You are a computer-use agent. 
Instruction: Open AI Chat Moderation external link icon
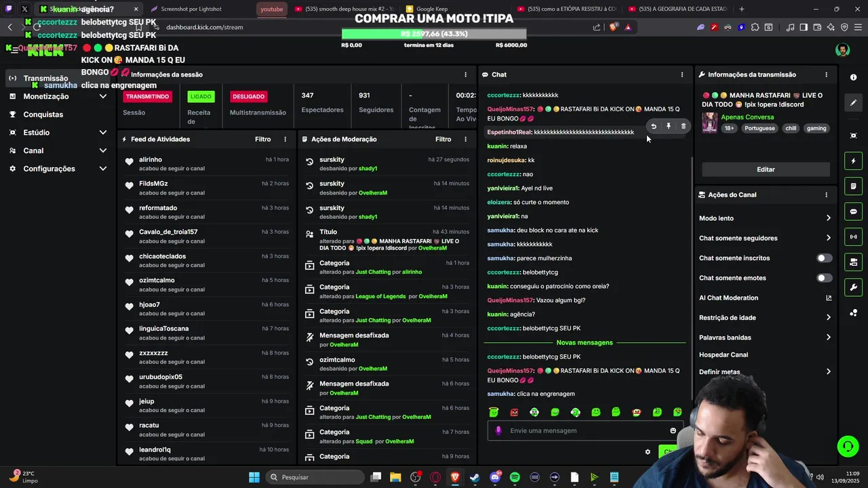(x=828, y=298)
